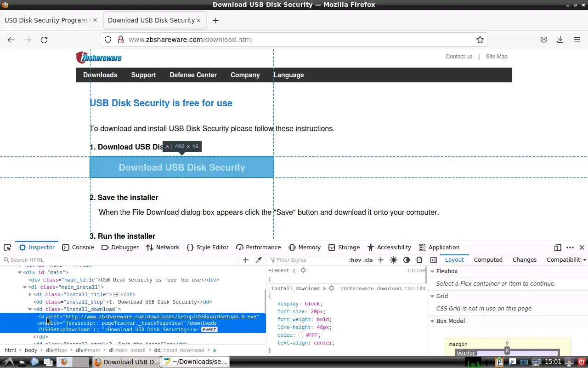The image size is (588, 368).
Task: Open the Support menu on the site
Action: pos(143,75)
